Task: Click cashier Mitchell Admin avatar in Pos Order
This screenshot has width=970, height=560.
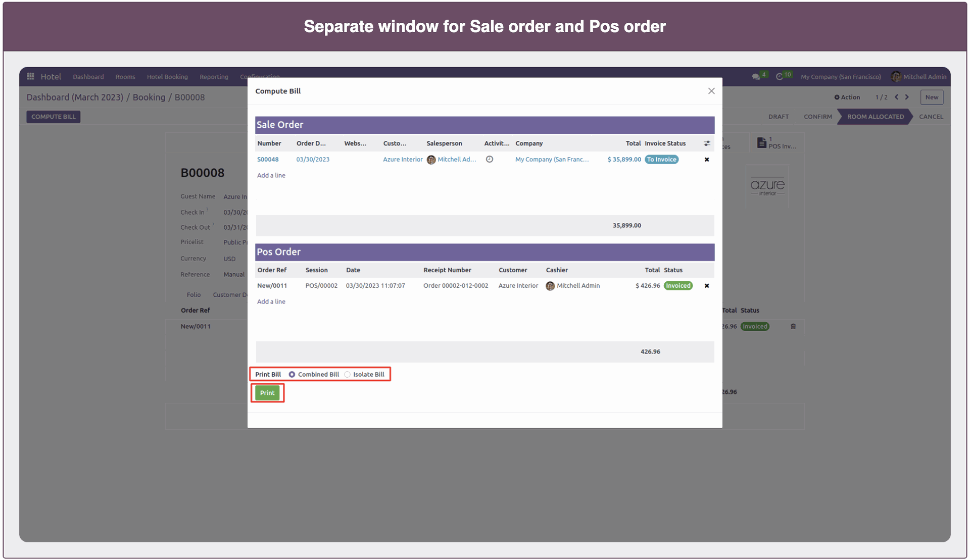Action: (x=550, y=286)
